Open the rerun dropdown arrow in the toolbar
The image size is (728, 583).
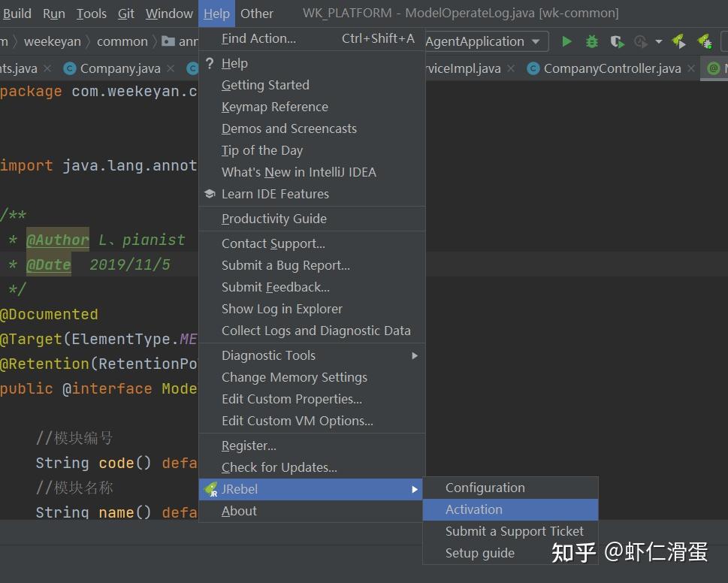click(x=659, y=43)
